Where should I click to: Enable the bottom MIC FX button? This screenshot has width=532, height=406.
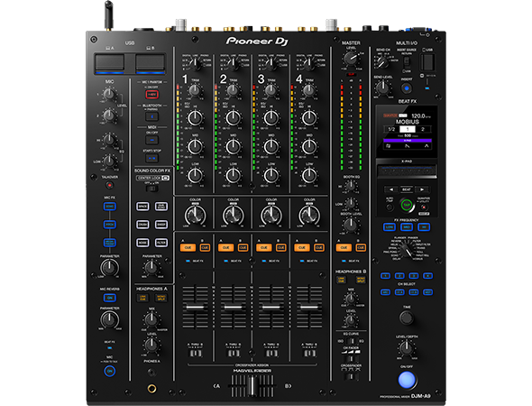click(110, 243)
